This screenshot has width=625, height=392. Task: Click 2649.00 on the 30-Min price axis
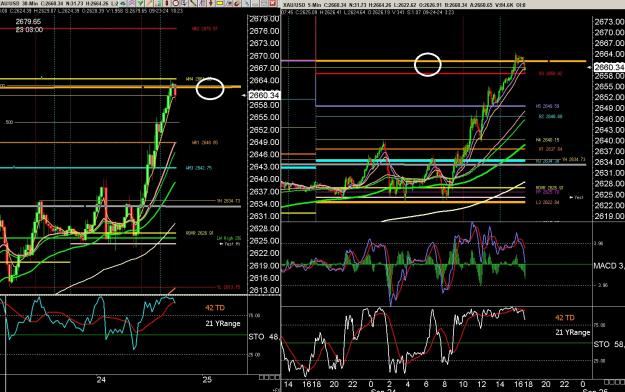[x=264, y=142]
